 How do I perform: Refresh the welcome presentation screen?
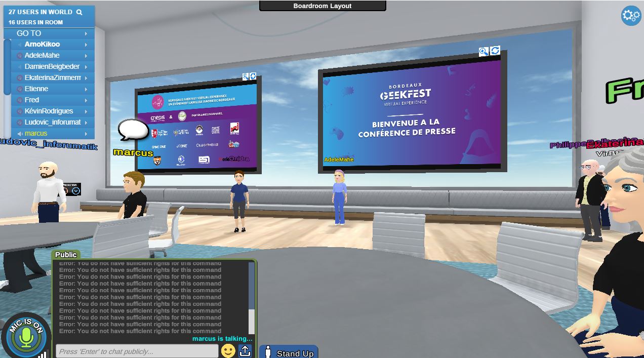click(x=495, y=50)
